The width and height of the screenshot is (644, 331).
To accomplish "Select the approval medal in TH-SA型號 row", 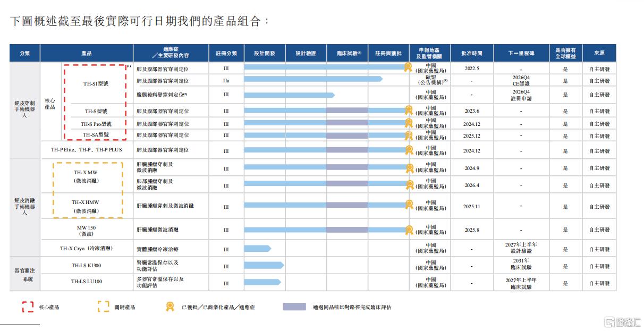I will [409, 135].
